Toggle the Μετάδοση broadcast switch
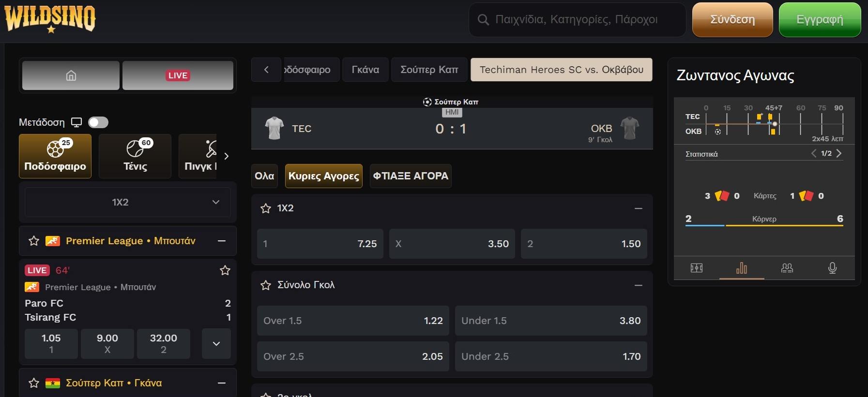Viewport: 868px width, 397px height. (x=98, y=122)
